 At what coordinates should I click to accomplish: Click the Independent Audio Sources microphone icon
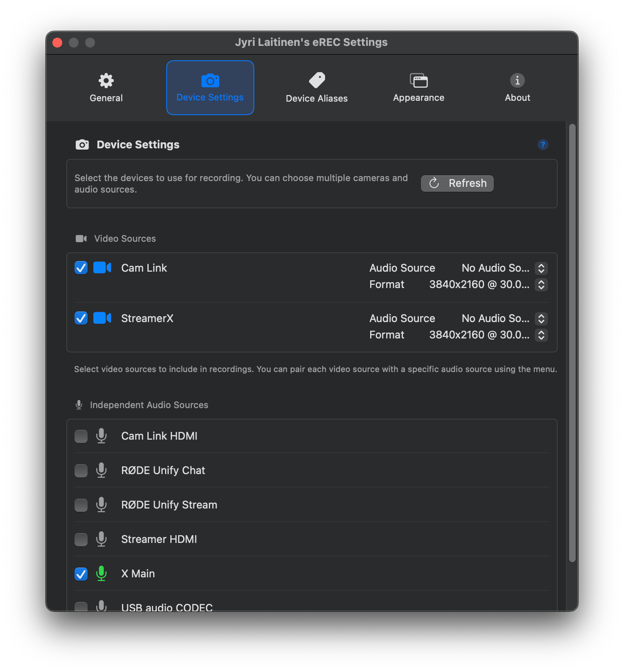tap(79, 405)
